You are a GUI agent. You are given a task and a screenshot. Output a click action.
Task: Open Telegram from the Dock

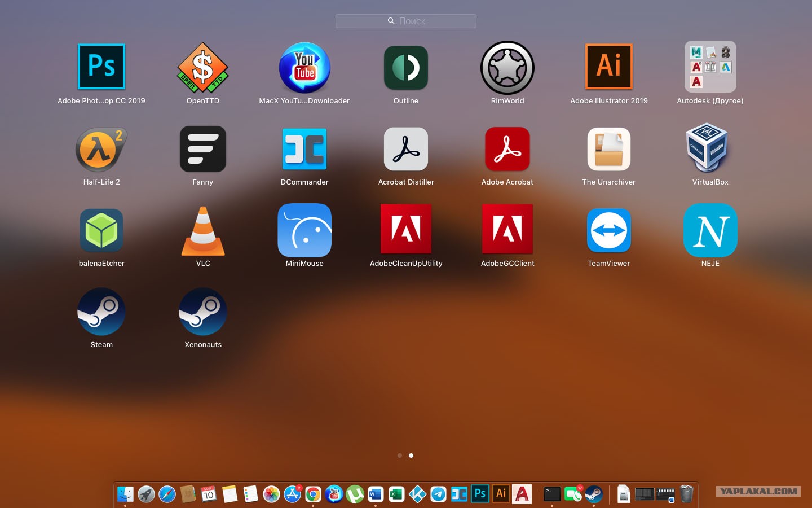[438, 494]
